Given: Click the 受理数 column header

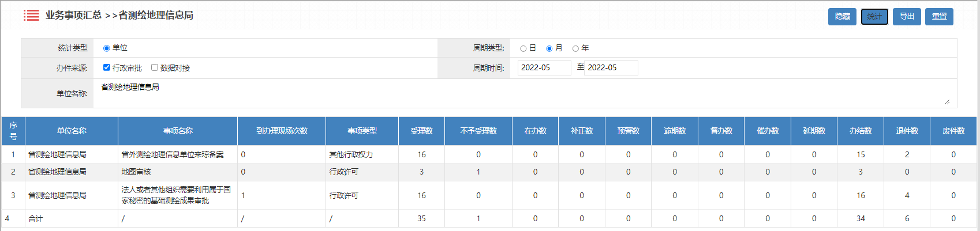Looking at the screenshot, I should (x=421, y=131).
